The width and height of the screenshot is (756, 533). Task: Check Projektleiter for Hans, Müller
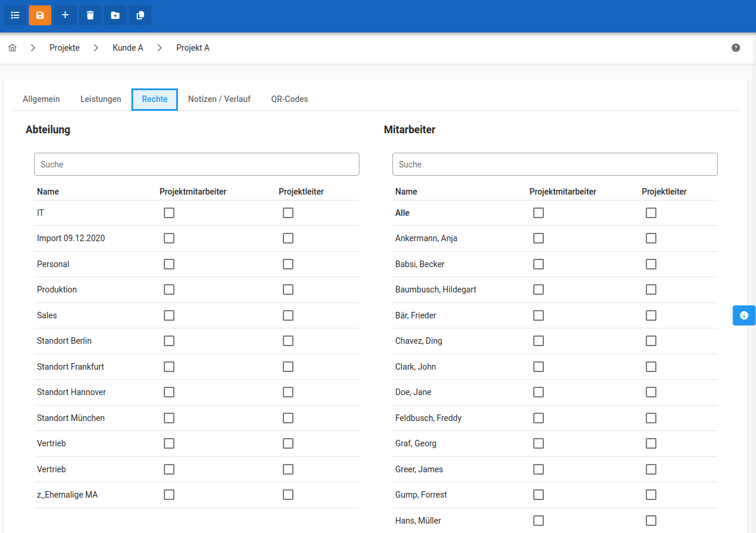click(651, 521)
